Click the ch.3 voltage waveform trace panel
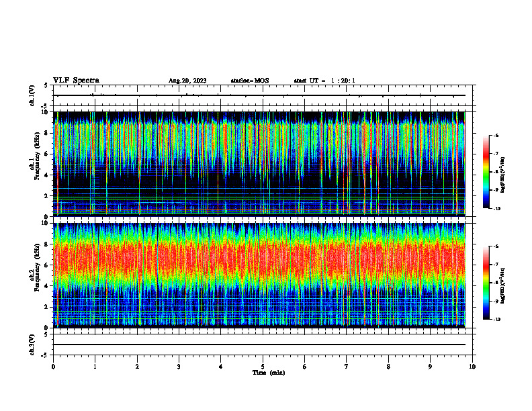The image size is (532, 411). click(263, 345)
